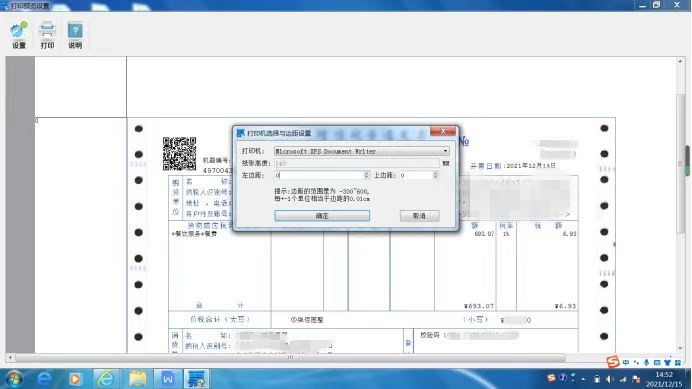The image size is (692, 389).
Task: Increase the 上边距 value with up arrow
Action: coord(436,173)
